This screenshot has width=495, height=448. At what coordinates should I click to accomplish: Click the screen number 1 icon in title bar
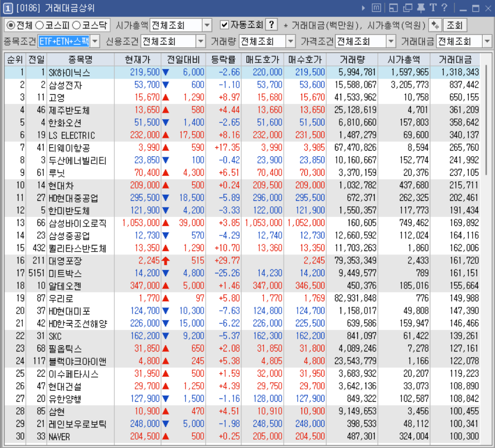point(8,8)
